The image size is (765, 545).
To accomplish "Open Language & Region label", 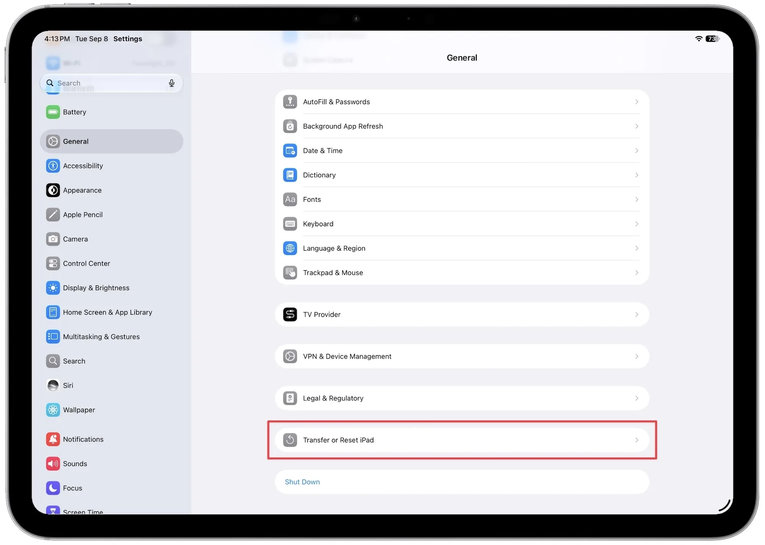I will click(334, 248).
